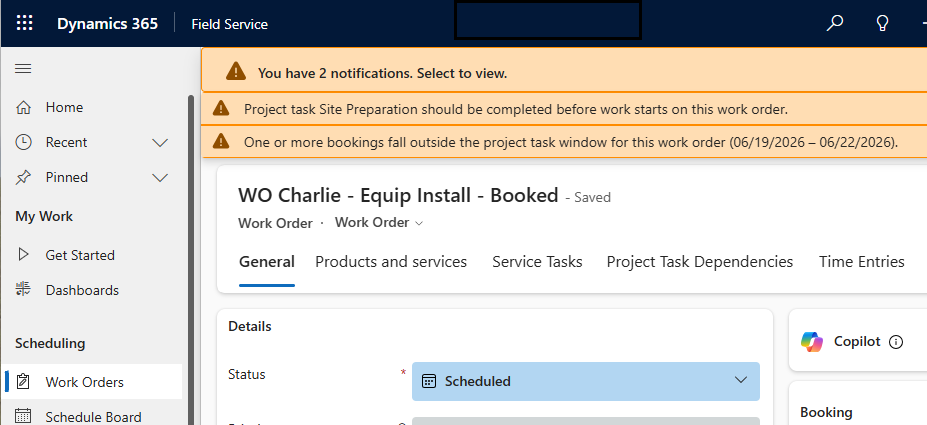The height and width of the screenshot is (425, 927).
Task: Click the search magnifier icon
Action: click(834, 24)
